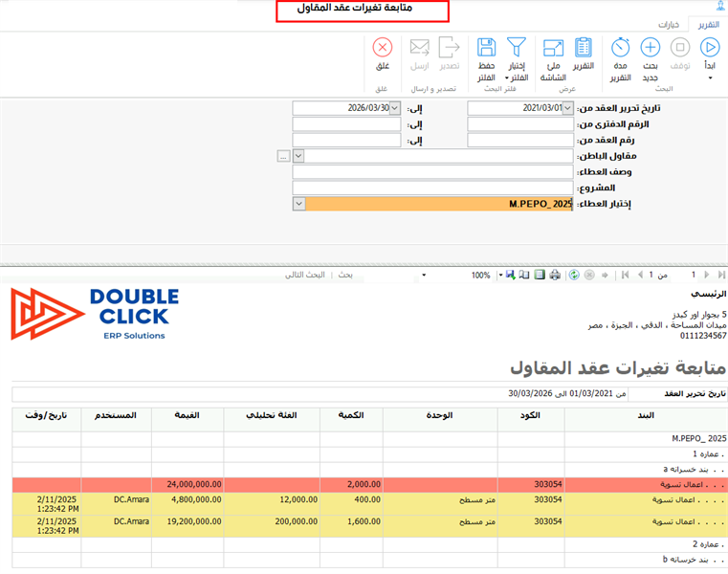
Task: Click the بحث جديد (New Search) plus icon
Action: [x=650, y=48]
